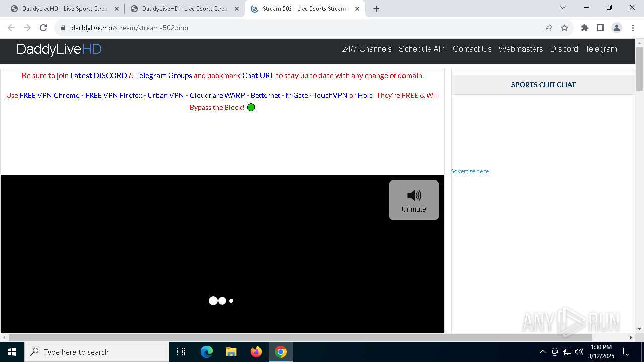Switch to the first DaddyLiveHD tab
Image resolution: width=644 pixels, height=362 pixels.
(63, 9)
